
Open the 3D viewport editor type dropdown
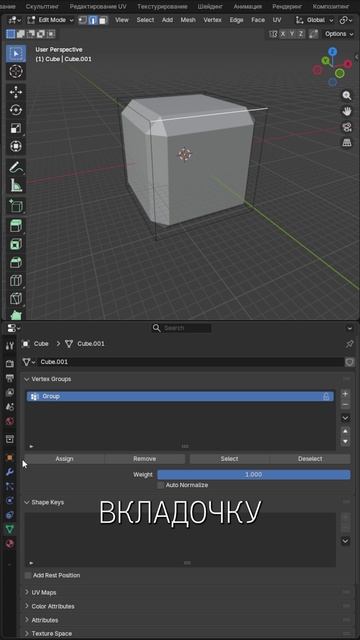(x=15, y=20)
